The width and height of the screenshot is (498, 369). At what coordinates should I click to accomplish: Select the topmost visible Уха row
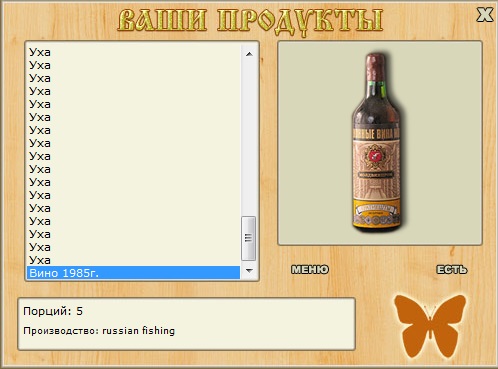tap(133, 52)
